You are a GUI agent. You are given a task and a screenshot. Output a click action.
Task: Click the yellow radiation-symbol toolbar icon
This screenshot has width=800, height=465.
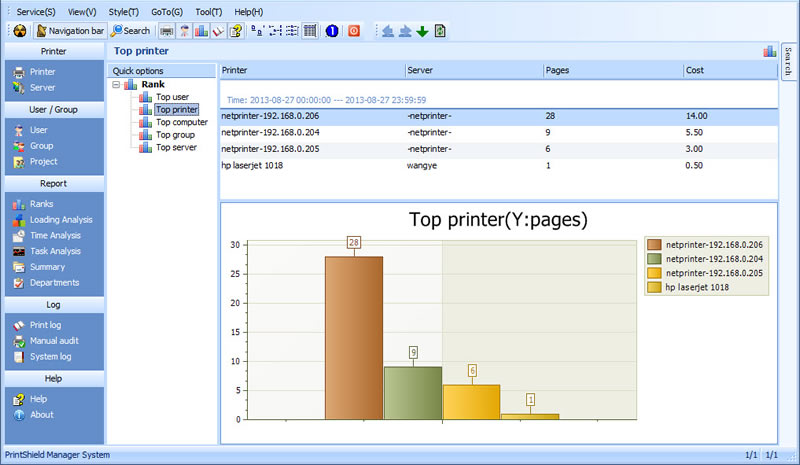[x=20, y=31]
